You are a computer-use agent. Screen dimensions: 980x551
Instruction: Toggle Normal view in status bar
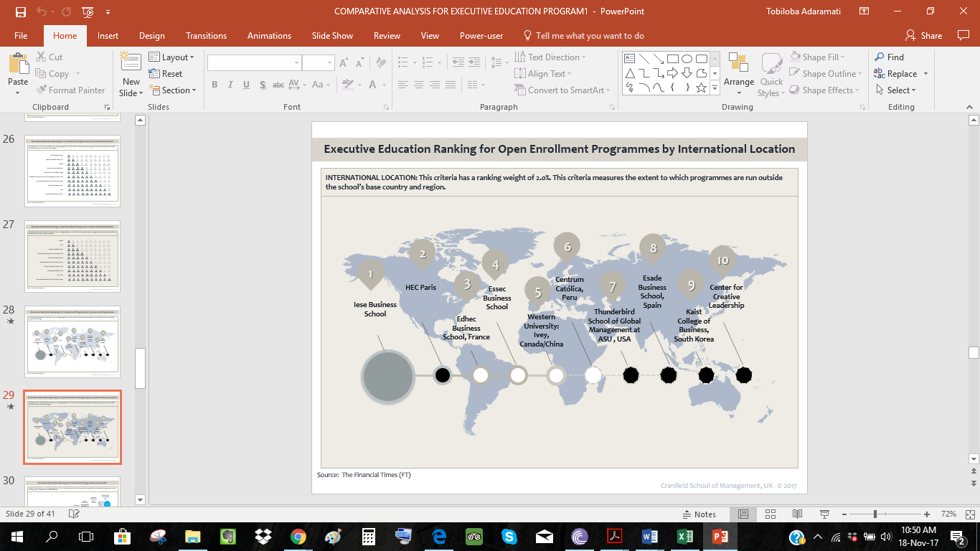coord(744,514)
